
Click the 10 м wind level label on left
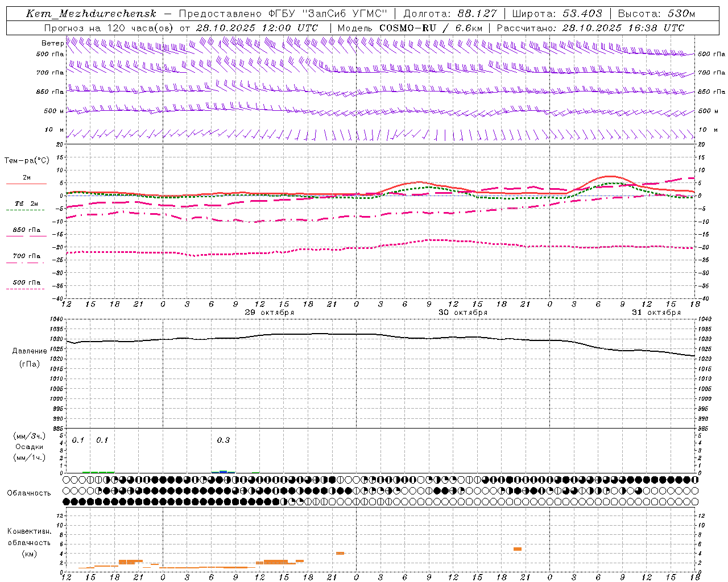point(54,130)
